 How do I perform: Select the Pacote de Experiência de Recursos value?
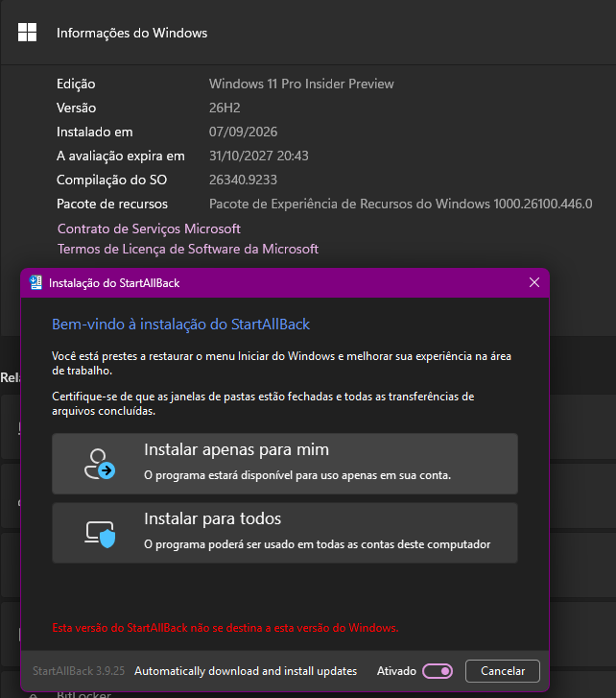(401, 204)
